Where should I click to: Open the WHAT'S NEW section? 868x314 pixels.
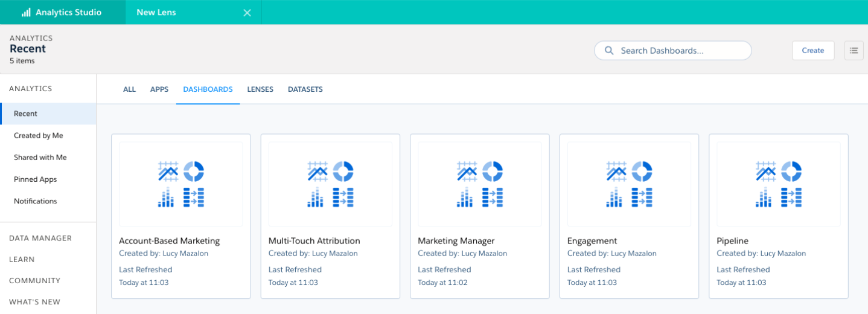coord(35,302)
